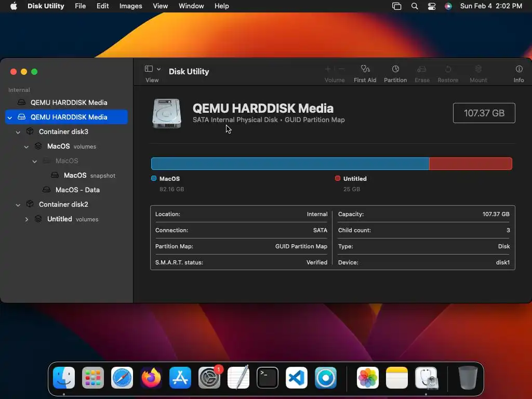
Task: Open Finder from the Dock
Action: (64, 378)
